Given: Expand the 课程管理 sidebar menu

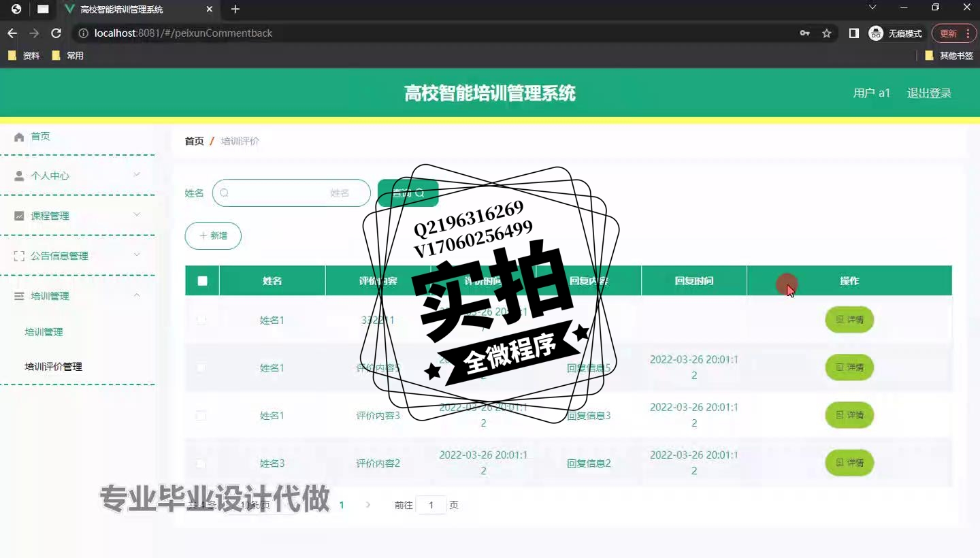Looking at the screenshot, I should tap(77, 216).
